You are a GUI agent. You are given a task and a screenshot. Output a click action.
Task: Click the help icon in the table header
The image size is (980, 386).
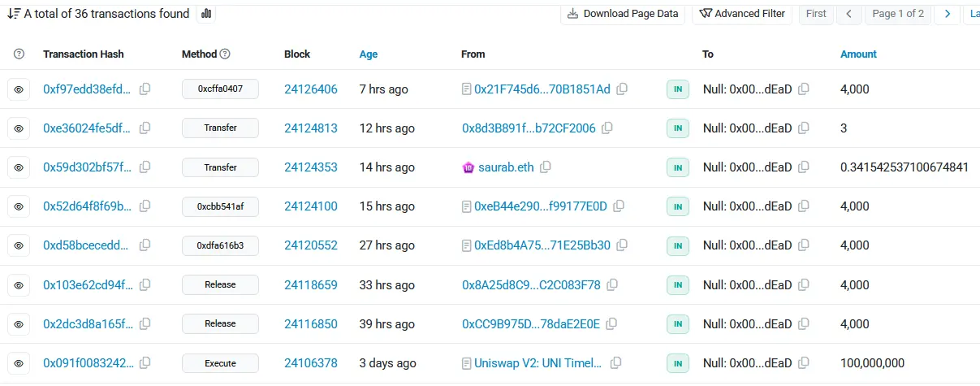click(19, 54)
